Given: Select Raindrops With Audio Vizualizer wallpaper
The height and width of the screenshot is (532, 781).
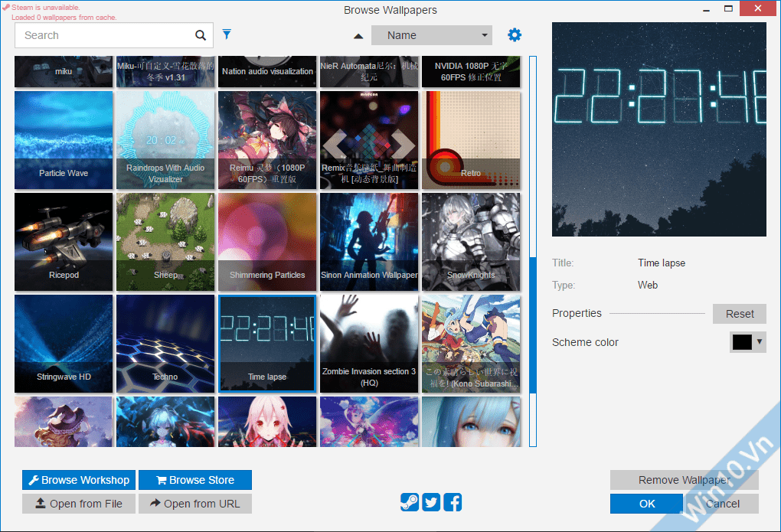Looking at the screenshot, I should pyautogui.click(x=165, y=140).
